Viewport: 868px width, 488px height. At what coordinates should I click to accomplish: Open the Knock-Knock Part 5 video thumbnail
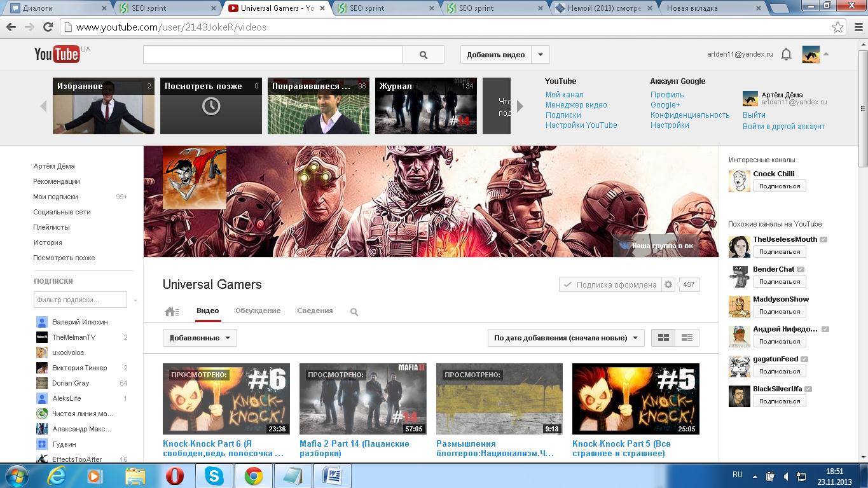(636, 399)
